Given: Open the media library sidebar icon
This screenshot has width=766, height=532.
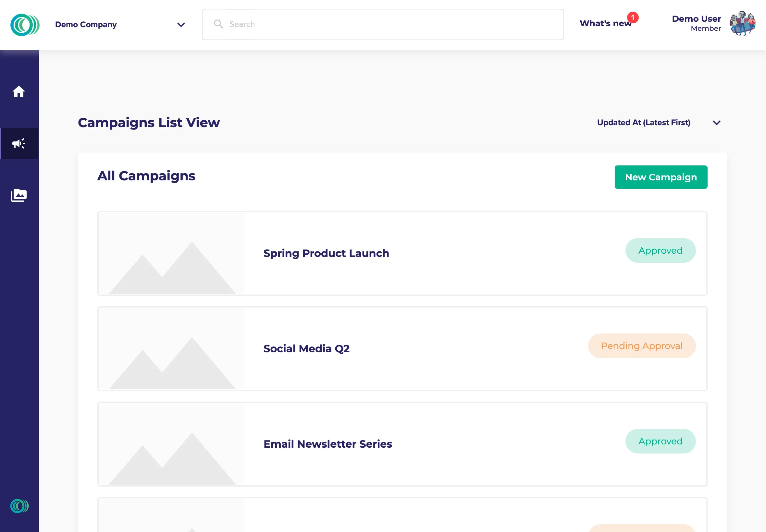Looking at the screenshot, I should click(x=19, y=195).
